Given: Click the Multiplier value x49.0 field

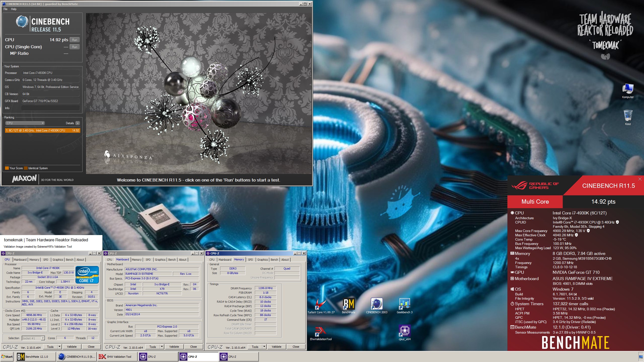Looking at the screenshot, I should [x=34, y=320].
